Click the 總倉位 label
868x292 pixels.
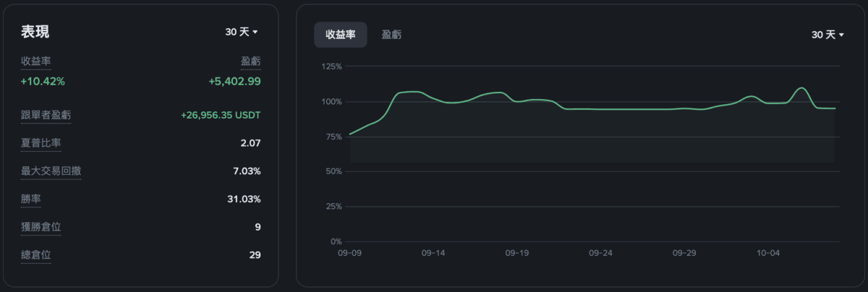point(36,254)
